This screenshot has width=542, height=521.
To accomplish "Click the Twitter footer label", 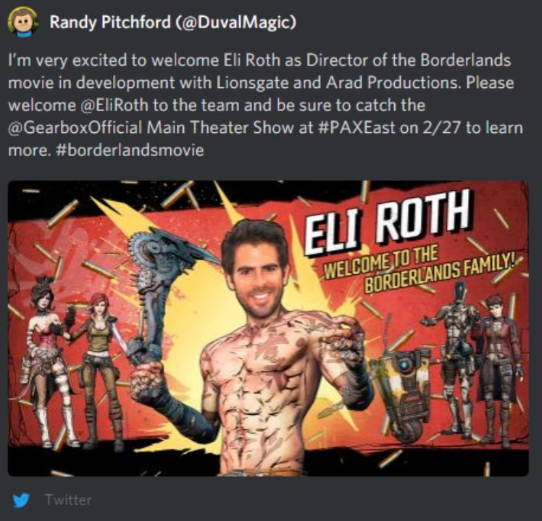I will [x=68, y=500].
